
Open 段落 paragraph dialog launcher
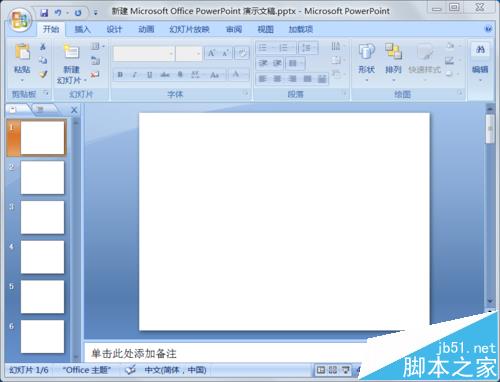[345, 93]
